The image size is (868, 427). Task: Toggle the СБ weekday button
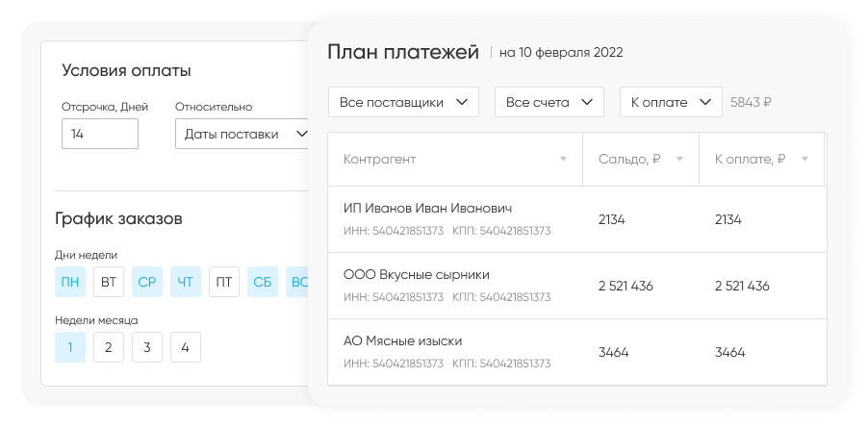(x=263, y=282)
